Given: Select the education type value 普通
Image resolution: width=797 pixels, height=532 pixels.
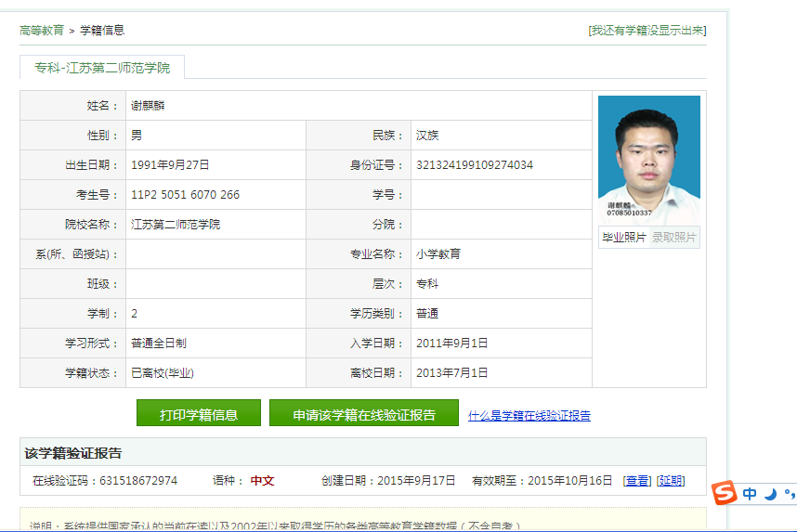Looking at the screenshot, I should (427, 314).
